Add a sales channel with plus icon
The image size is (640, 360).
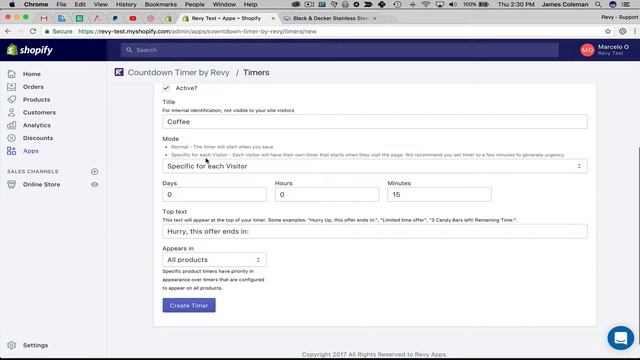[94, 171]
